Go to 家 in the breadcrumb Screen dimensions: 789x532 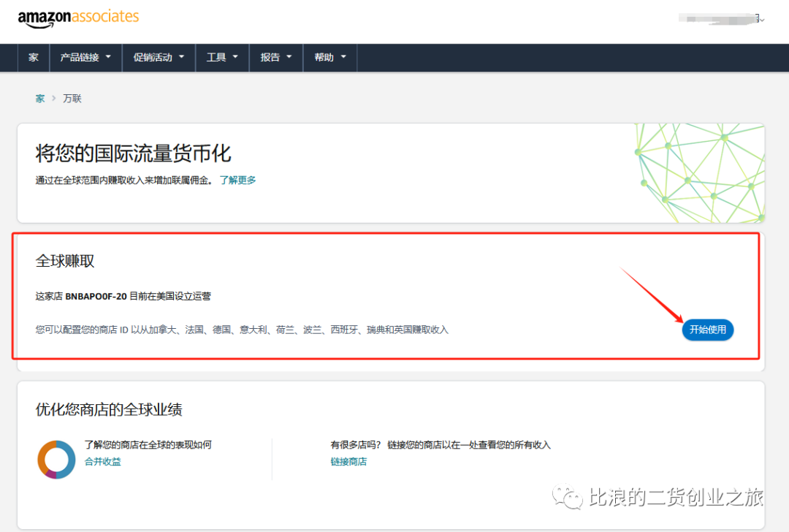[x=40, y=99]
